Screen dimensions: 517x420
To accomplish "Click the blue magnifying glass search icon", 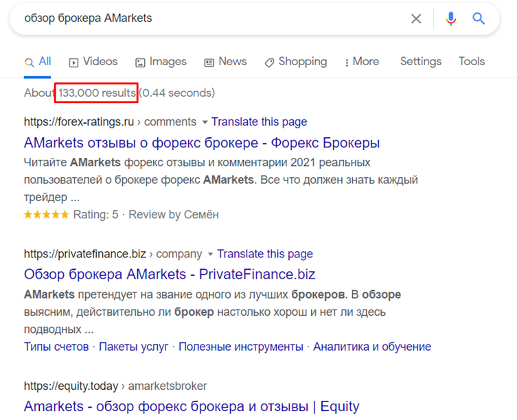I will tap(479, 19).
